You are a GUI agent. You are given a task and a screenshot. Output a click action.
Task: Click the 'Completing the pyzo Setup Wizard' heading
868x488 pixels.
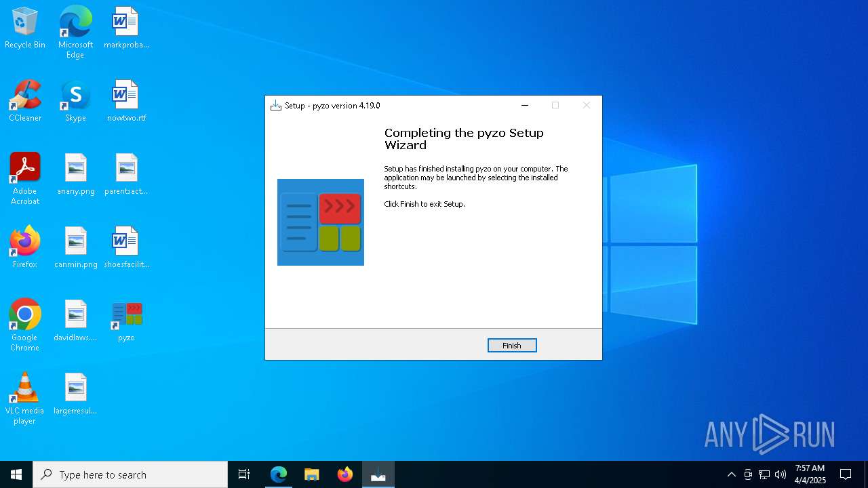tap(464, 139)
